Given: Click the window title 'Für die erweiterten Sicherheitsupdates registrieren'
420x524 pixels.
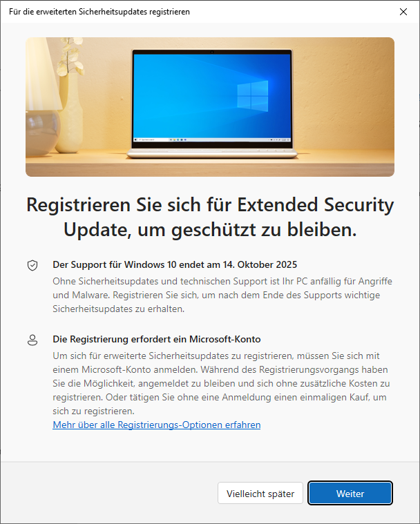Looking at the screenshot, I should tap(99, 12).
